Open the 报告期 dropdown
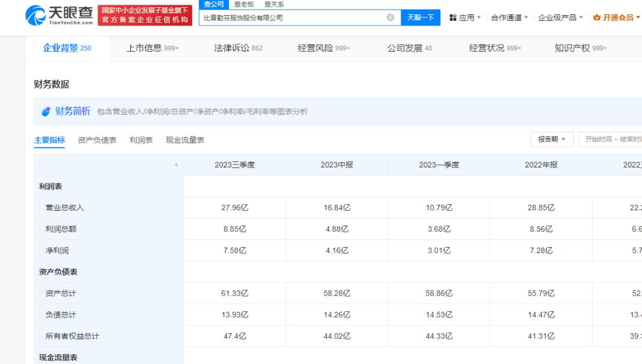 point(552,140)
